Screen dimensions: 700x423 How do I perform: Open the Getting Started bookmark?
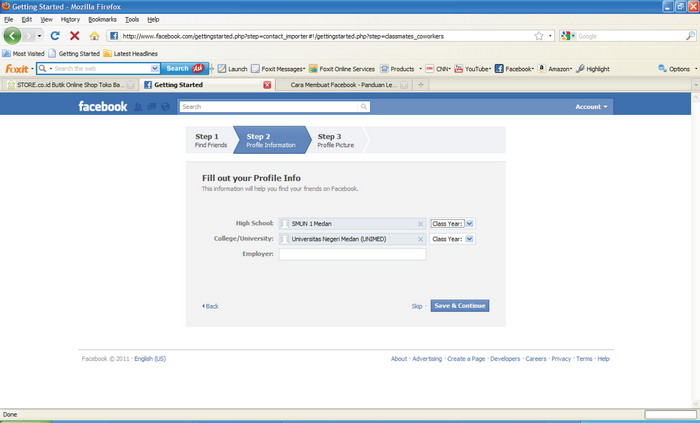[74, 54]
